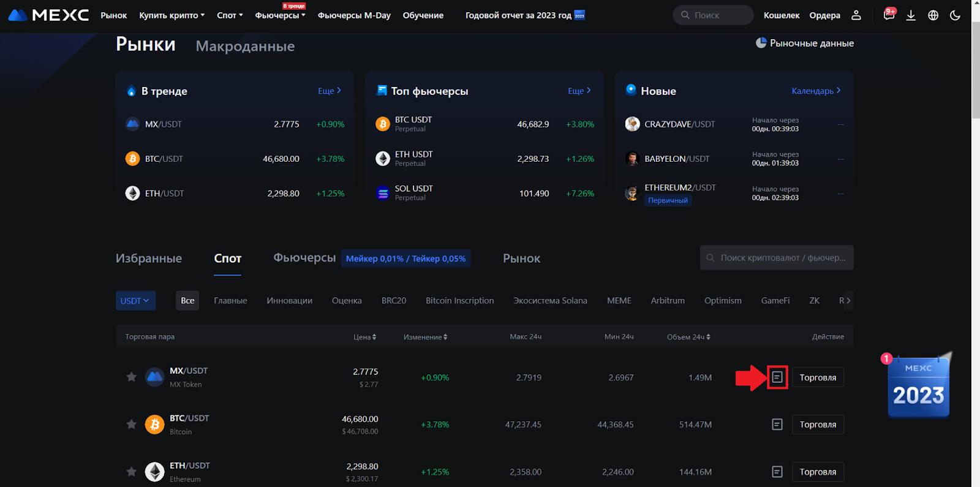Open details icon for BTC/USDT row
Screen dimensions: 980x487
[x=777, y=425]
